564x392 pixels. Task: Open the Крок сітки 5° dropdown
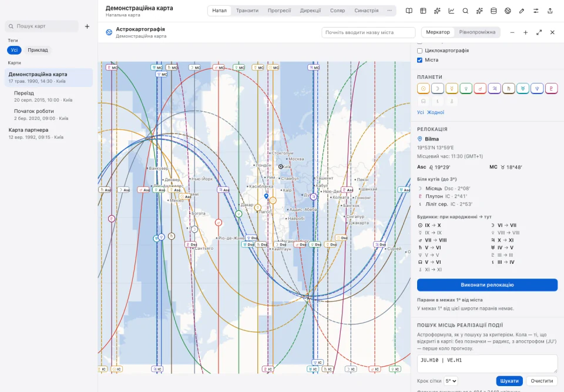pyautogui.click(x=451, y=381)
